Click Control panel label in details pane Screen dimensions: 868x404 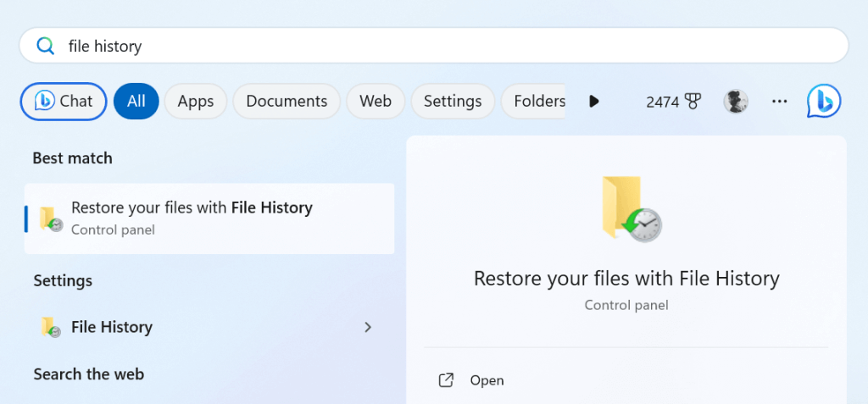626,305
